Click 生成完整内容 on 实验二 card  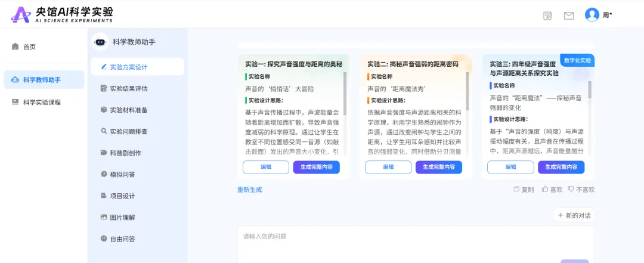(439, 167)
